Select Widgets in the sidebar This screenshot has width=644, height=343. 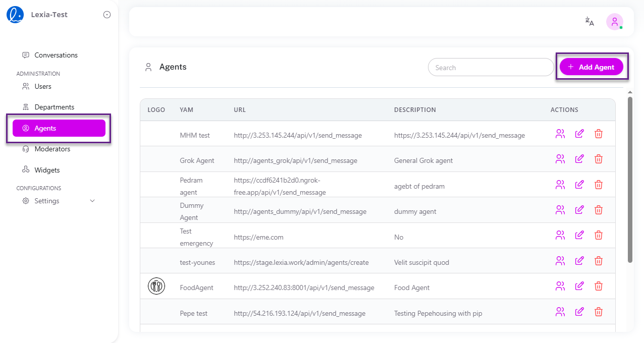click(x=46, y=170)
